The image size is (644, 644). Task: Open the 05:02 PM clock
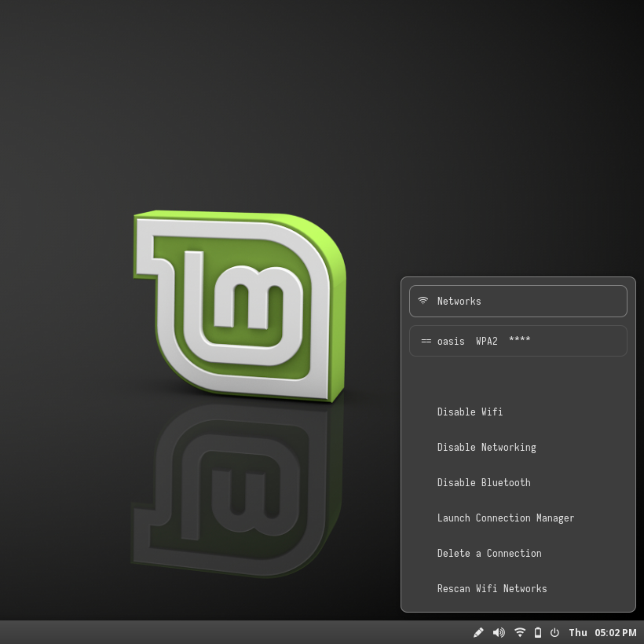pos(616,632)
